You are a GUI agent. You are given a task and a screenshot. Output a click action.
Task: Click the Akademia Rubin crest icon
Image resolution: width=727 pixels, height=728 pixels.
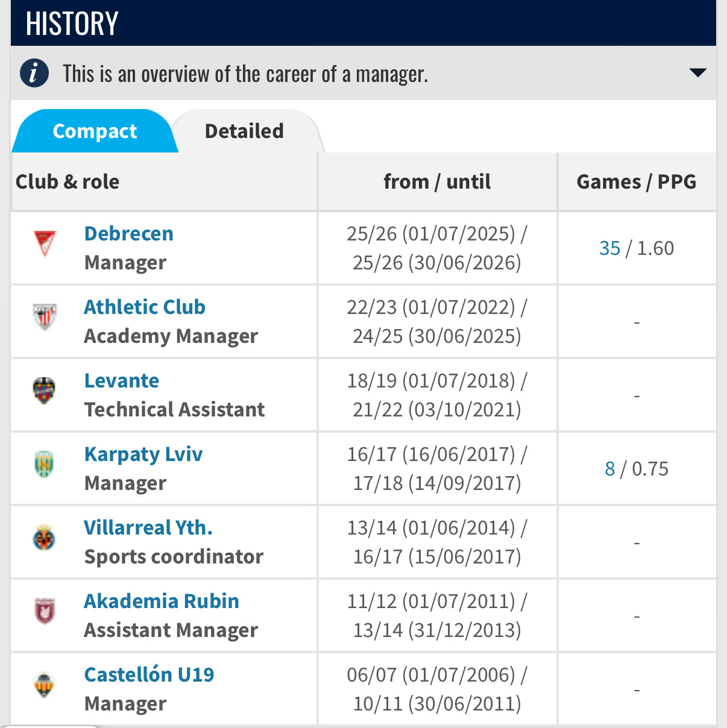pyautogui.click(x=45, y=611)
